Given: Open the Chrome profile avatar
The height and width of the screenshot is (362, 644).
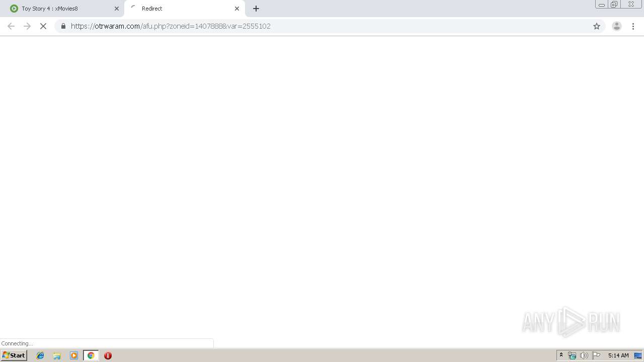Looking at the screenshot, I should click(x=617, y=26).
